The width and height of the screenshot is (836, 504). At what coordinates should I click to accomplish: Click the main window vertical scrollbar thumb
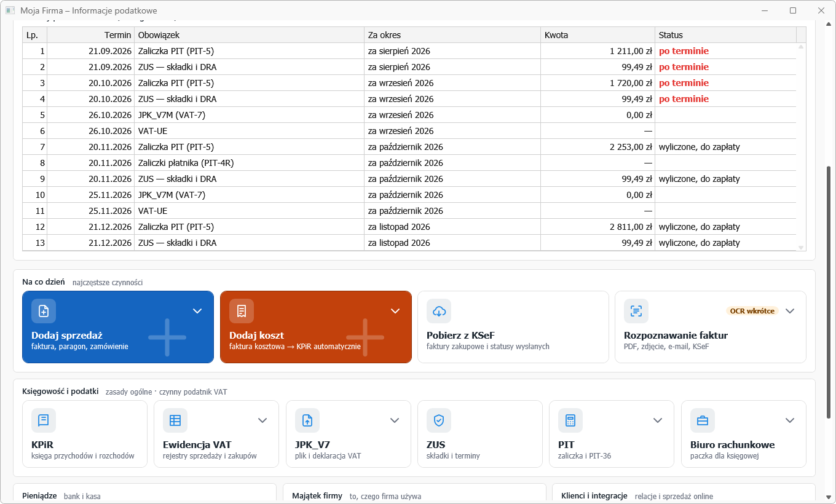(830, 293)
